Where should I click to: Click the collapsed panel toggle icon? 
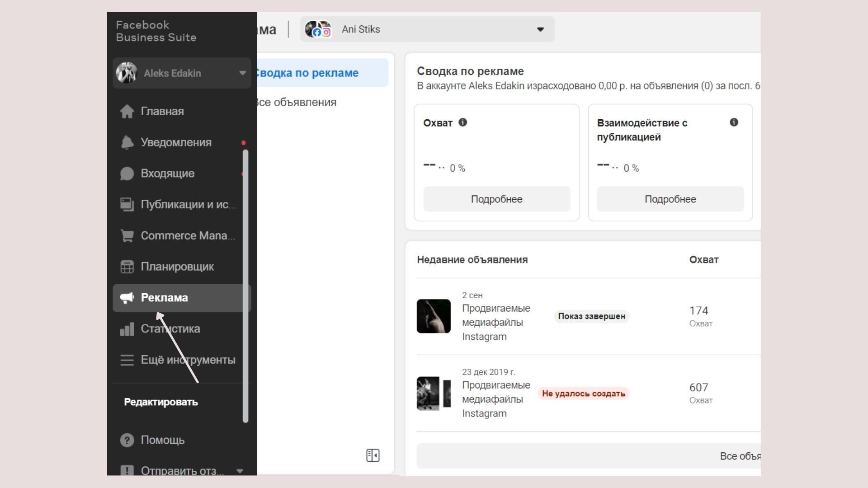pos(373,455)
